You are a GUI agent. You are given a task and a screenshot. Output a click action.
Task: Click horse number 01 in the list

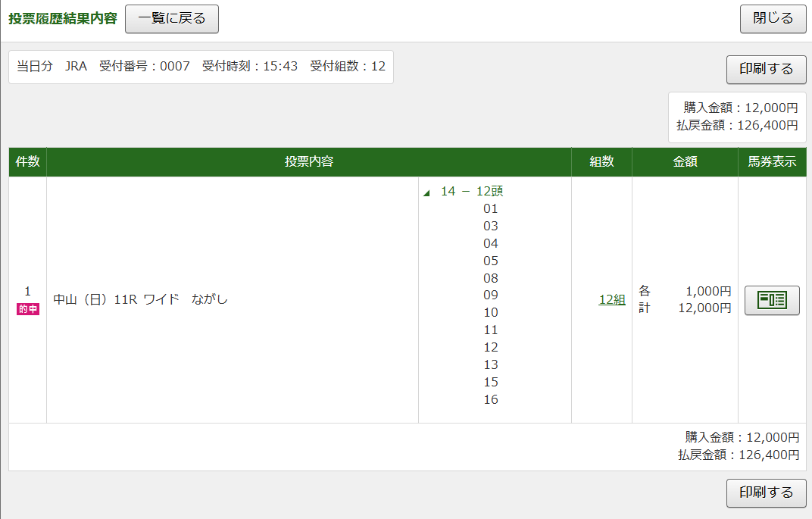click(x=490, y=209)
